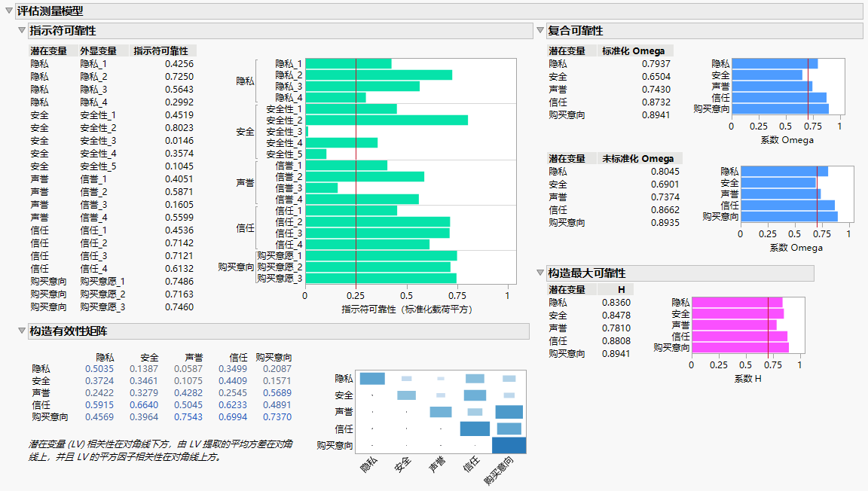Select value 0.7250 for 隐私_2
The width and height of the screenshot is (868, 491).
179,76
